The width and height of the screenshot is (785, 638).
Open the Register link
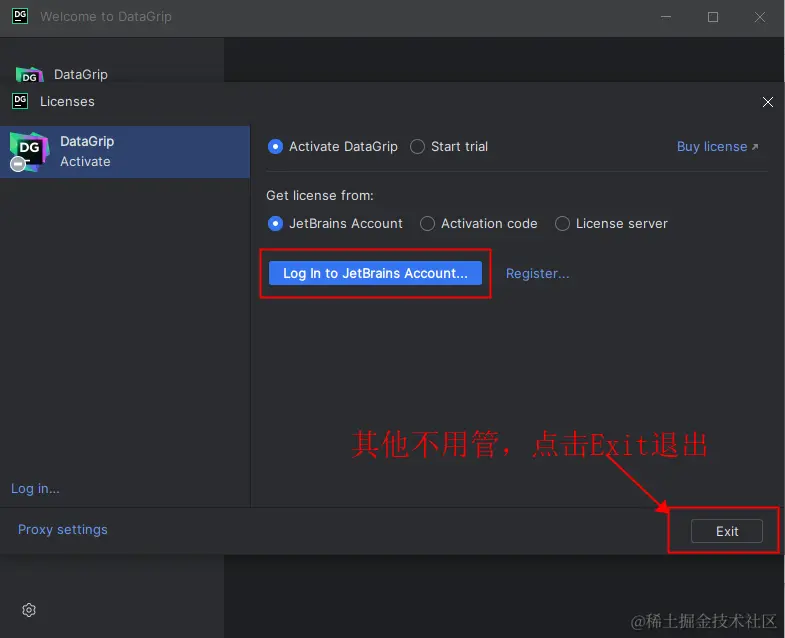pos(537,273)
